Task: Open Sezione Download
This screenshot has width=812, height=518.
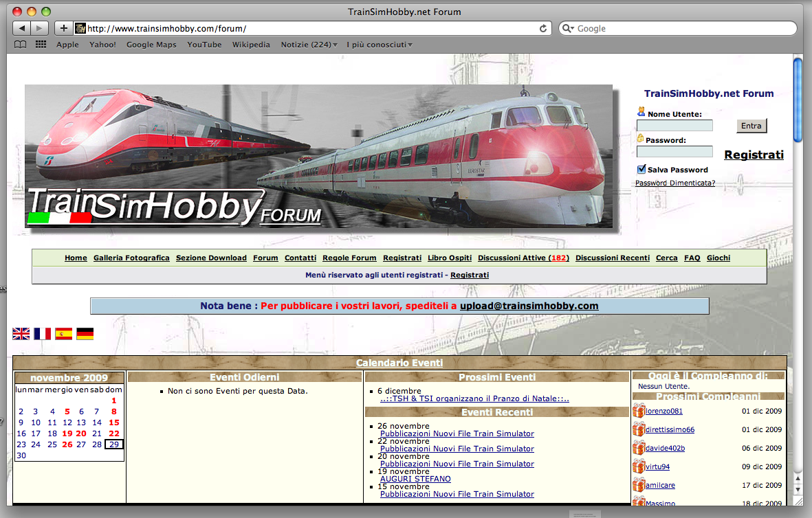Action: click(x=211, y=258)
